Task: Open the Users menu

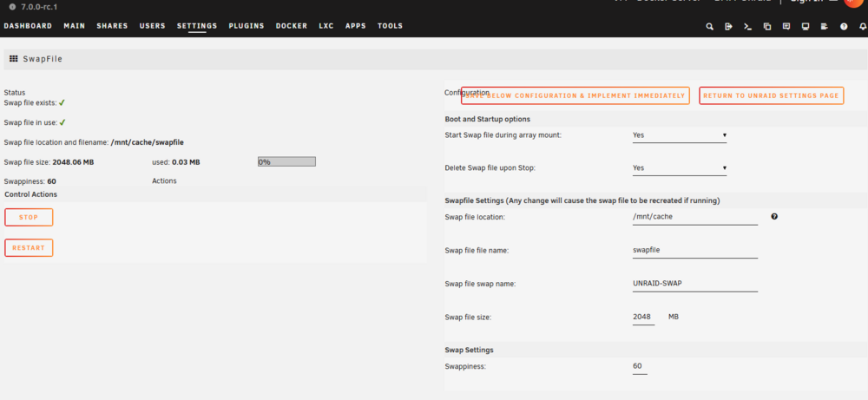Action: pyautogui.click(x=152, y=26)
